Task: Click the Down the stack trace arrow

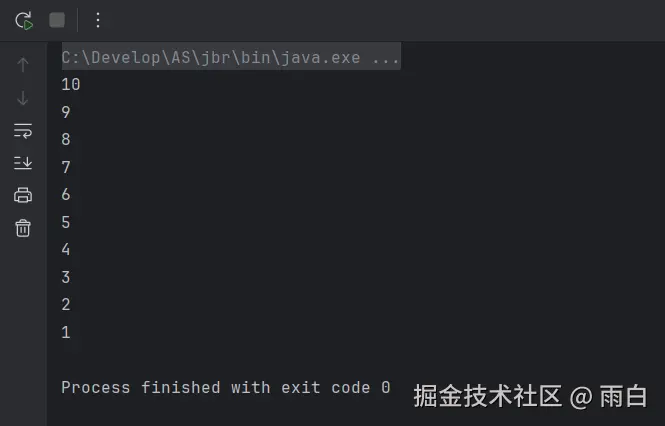Action: (x=23, y=98)
